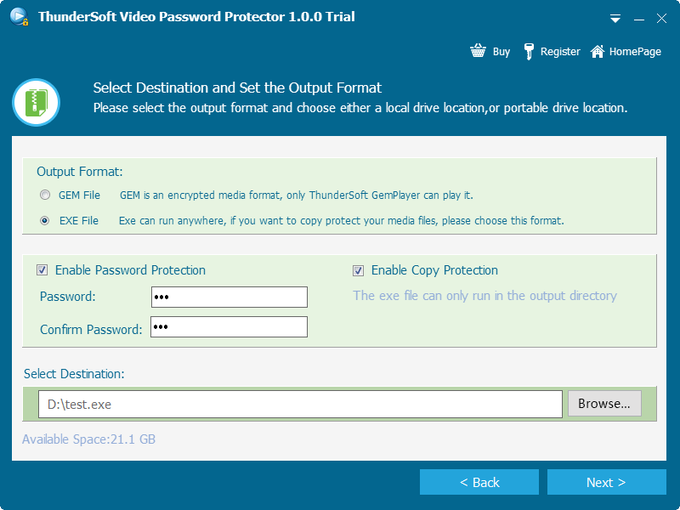Select the GEM File radio button
680x510 pixels.
[45, 195]
